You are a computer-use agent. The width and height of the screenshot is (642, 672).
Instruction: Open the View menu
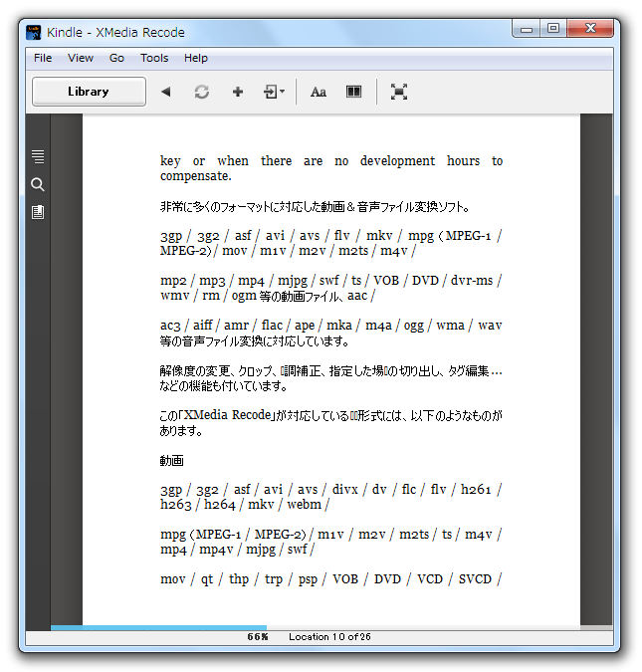(81, 58)
